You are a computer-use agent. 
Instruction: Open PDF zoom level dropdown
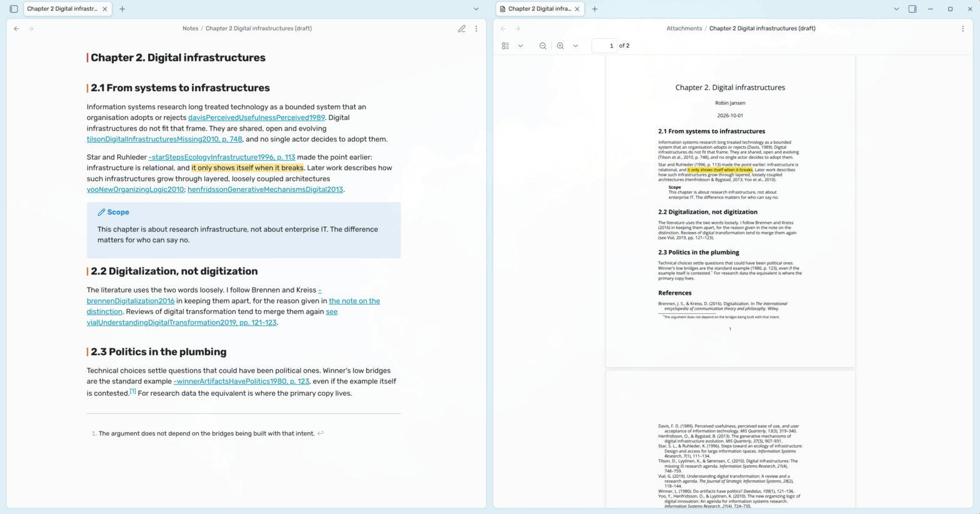coord(576,46)
